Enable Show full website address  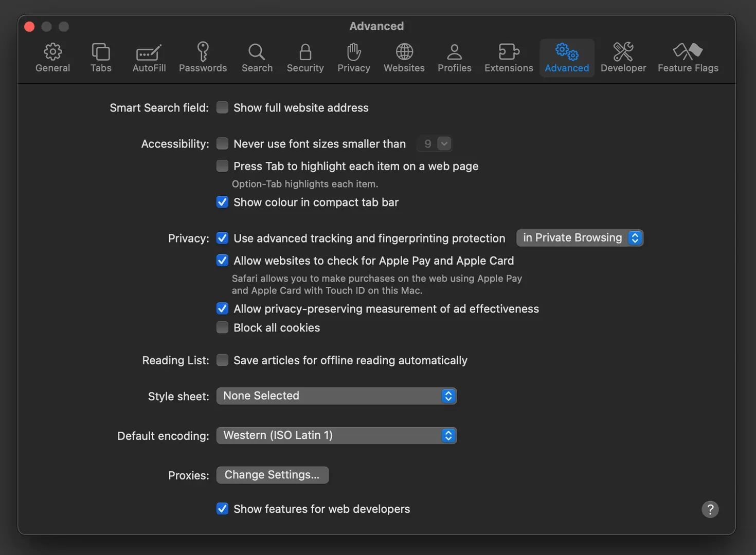(222, 107)
